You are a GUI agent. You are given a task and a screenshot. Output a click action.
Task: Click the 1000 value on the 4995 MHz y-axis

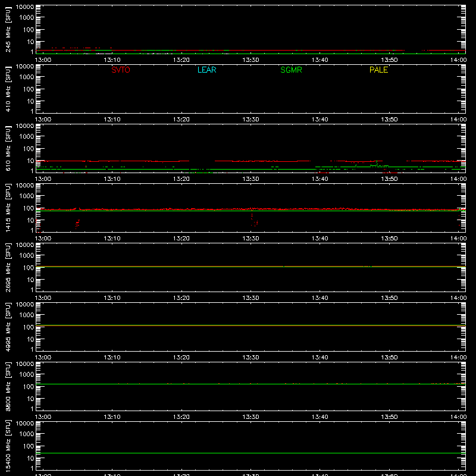[26, 315]
